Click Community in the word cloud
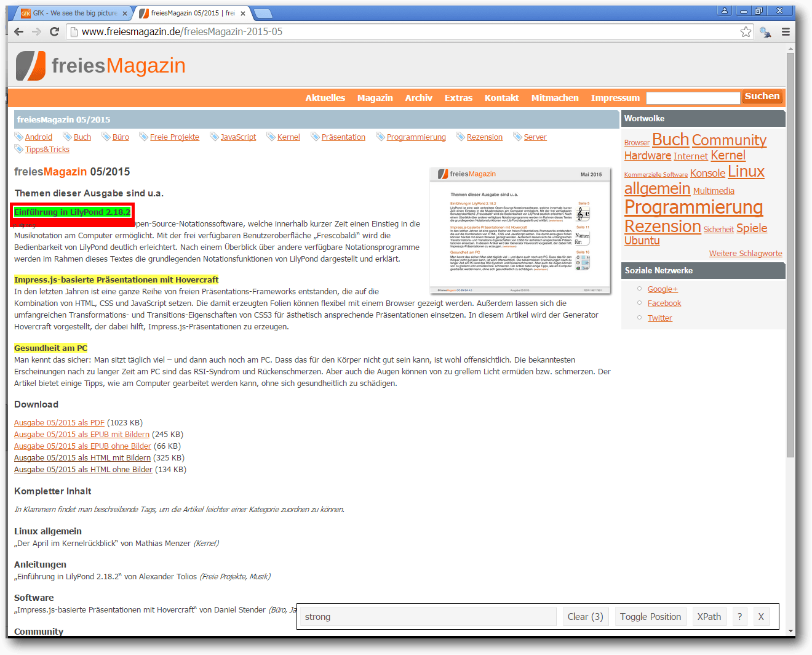 (x=729, y=140)
